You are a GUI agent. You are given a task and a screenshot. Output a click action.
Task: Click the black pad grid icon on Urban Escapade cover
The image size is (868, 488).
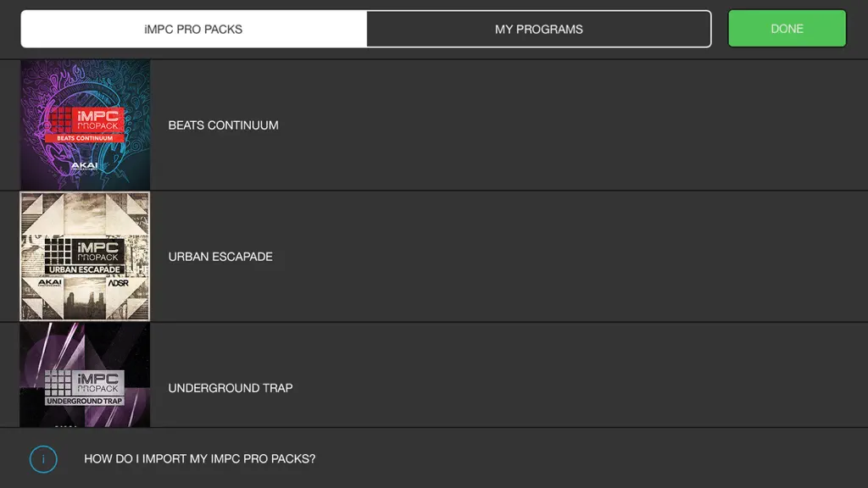58,251
